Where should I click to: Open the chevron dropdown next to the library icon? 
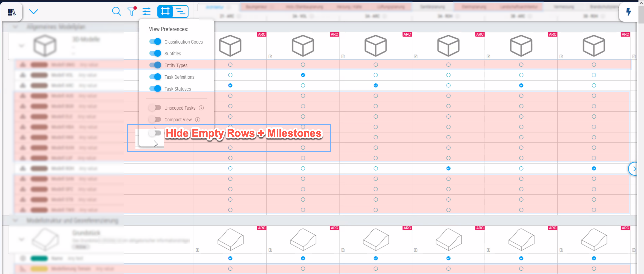pyautogui.click(x=33, y=11)
